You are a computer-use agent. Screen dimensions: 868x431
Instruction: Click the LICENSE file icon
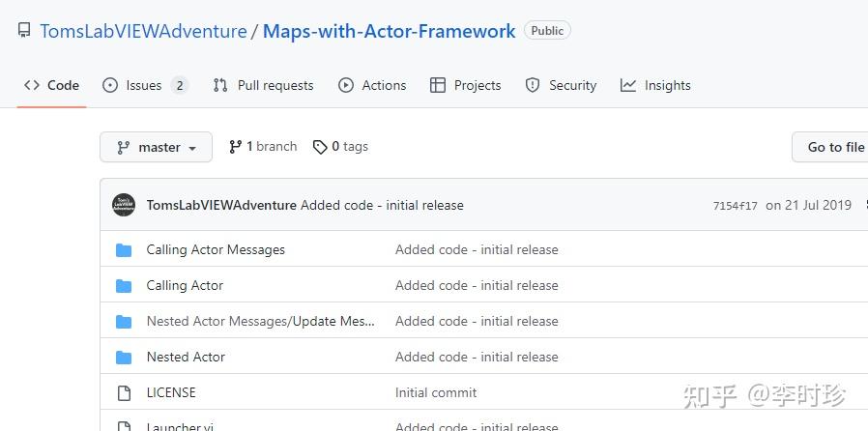tap(124, 393)
